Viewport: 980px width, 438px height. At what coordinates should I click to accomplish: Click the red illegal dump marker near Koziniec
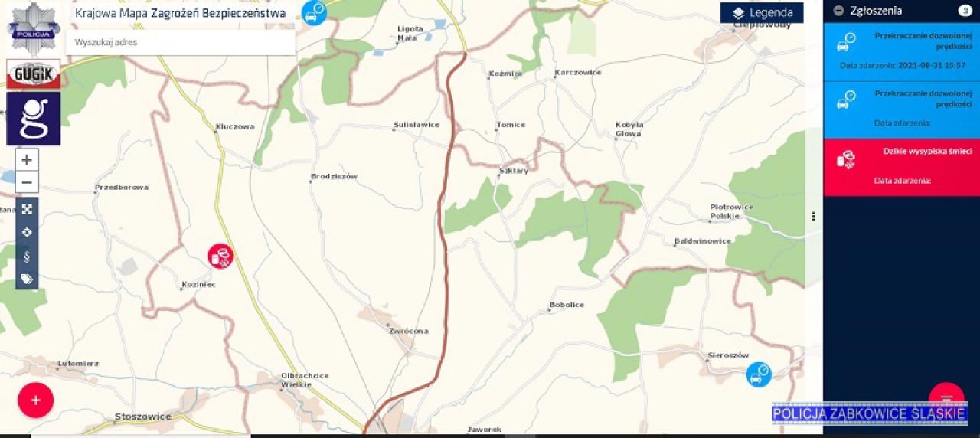click(x=221, y=257)
